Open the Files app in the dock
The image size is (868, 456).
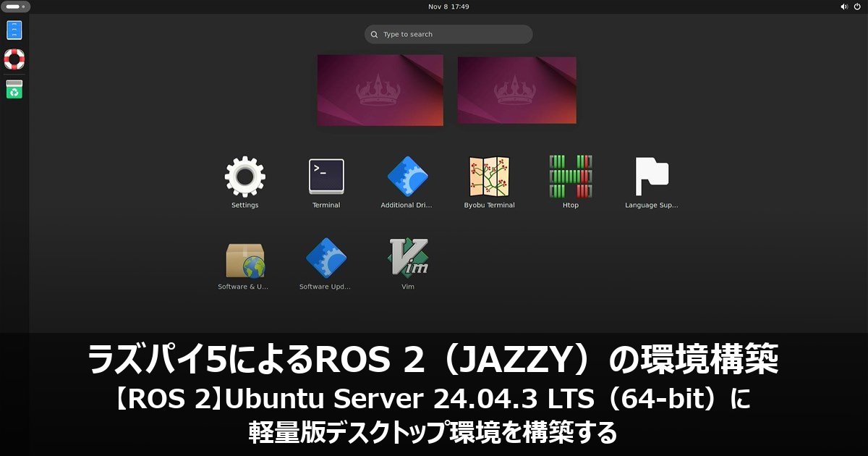[14, 30]
